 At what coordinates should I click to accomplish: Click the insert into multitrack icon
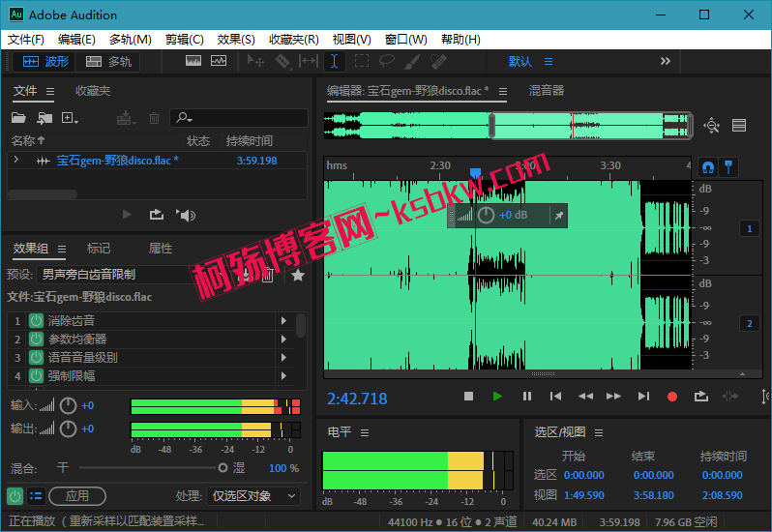click(x=126, y=118)
